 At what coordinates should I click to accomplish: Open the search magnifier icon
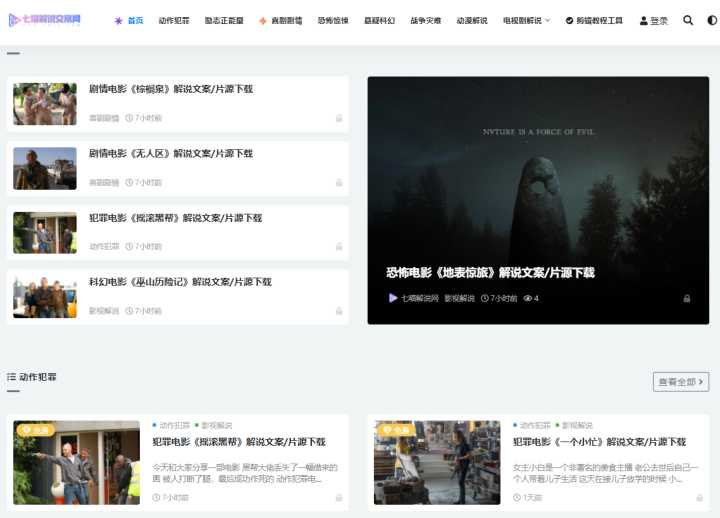point(688,20)
